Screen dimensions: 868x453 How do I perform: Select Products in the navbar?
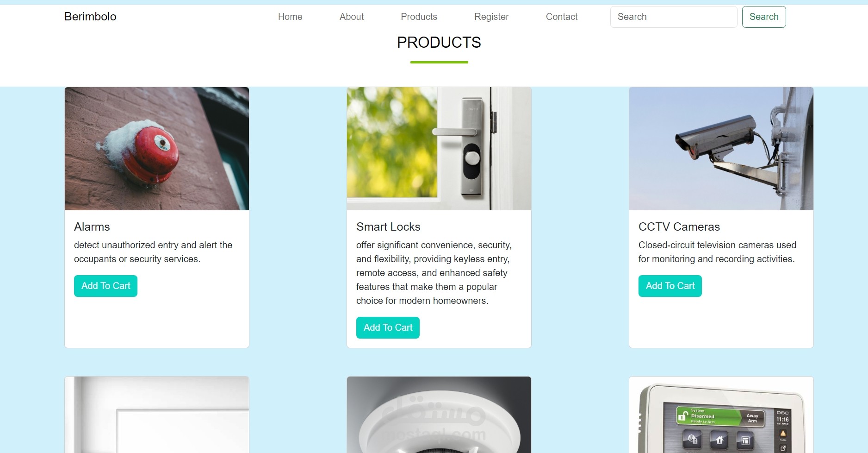(419, 17)
